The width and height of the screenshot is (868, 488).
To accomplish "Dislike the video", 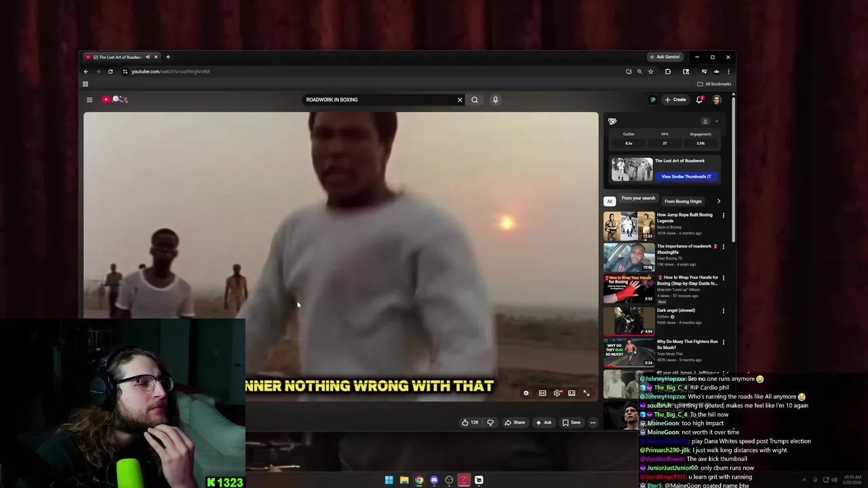I will pos(490,422).
